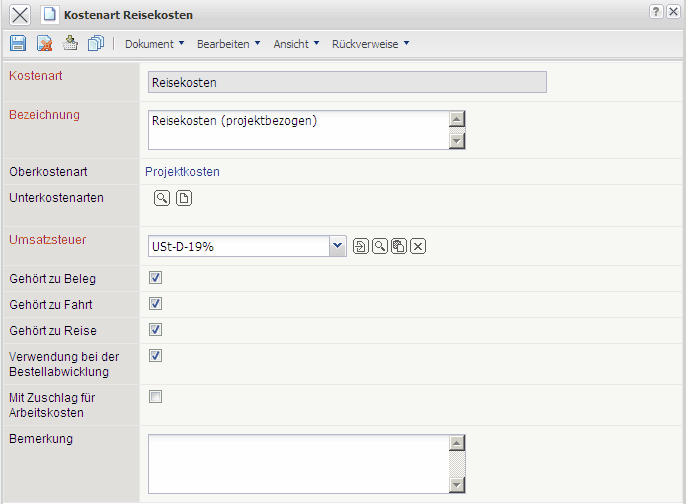687x504 pixels.
Task: Create new Unterkostenart with page icon
Action: click(184, 198)
